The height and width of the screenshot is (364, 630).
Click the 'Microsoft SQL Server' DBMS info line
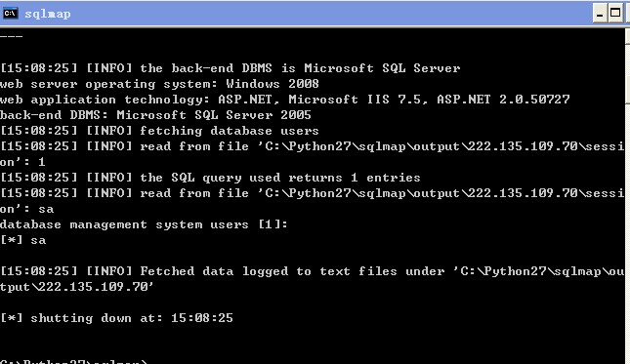click(x=231, y=68)
